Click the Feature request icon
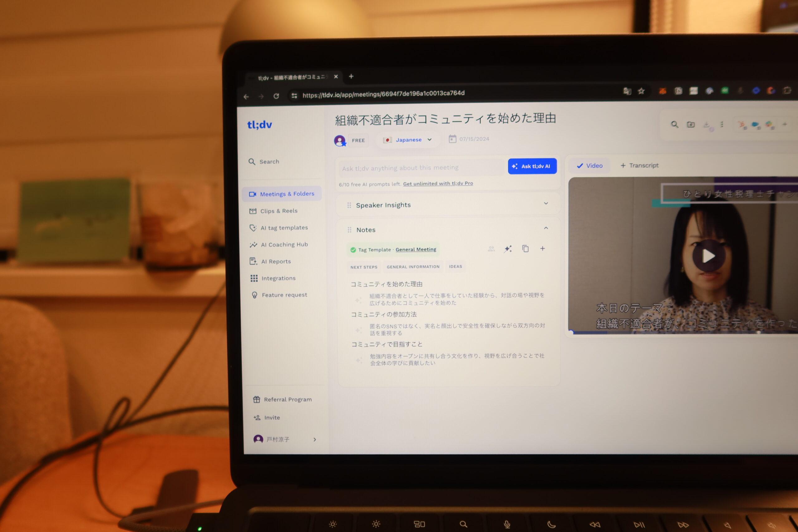798x532 pixels. (x=254, y=295)
